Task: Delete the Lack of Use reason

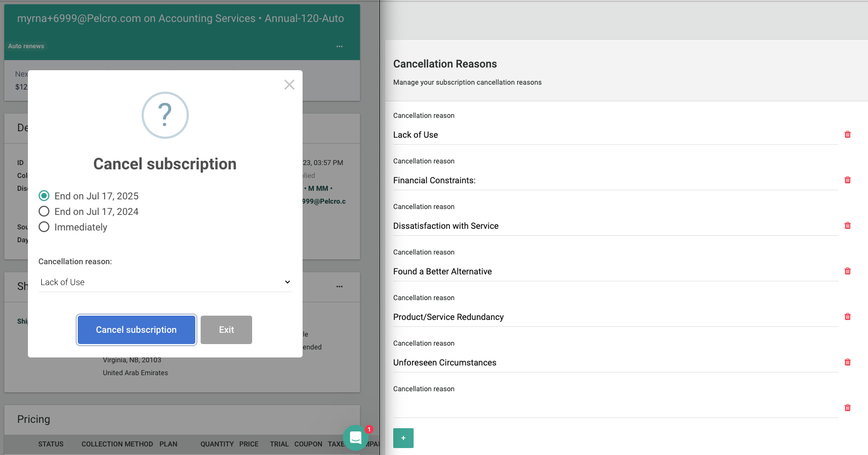Action: coord(848,135)
